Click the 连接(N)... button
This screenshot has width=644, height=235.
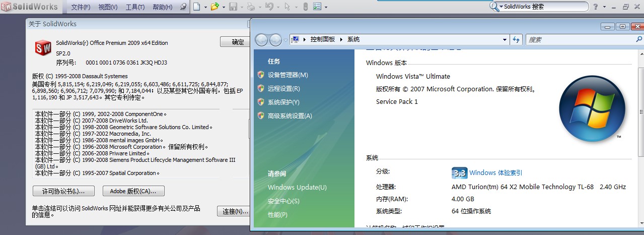point(235,211)
